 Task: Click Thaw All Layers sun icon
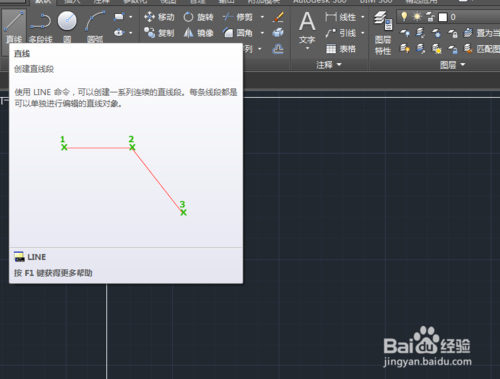[436, 49]
